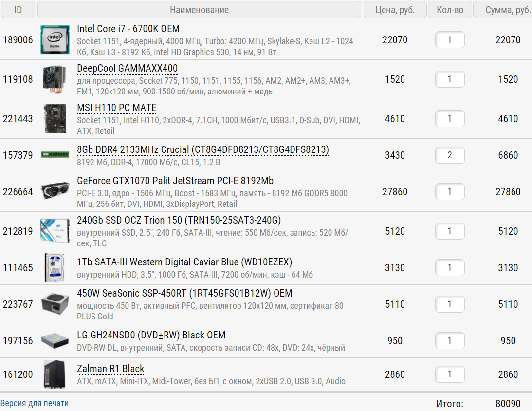
Task: Click the 8192 Мб, DDR-4 memory description
Action: (148, 162)
